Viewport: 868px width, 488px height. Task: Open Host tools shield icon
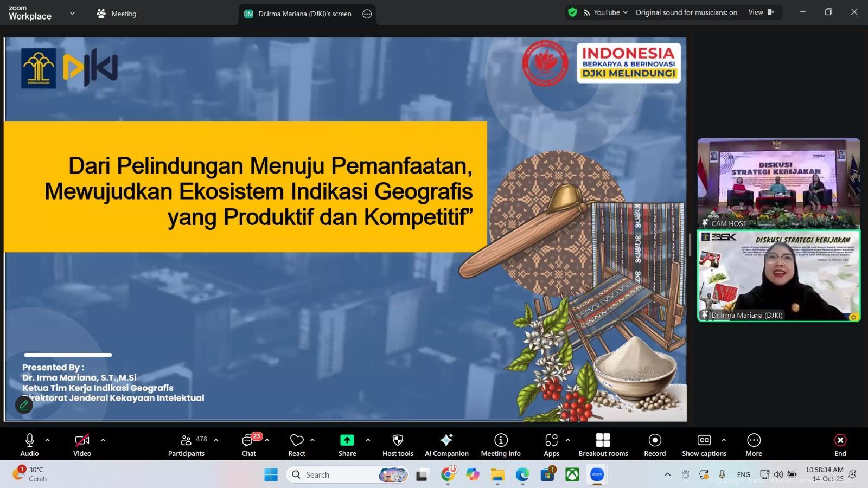(398, 445)
